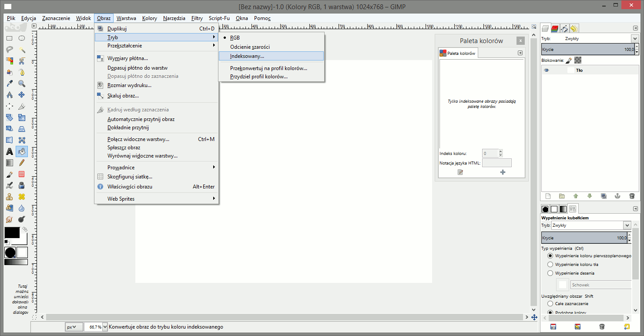Choose 'Całe zaznaczenie' radio option

point(550,303)
